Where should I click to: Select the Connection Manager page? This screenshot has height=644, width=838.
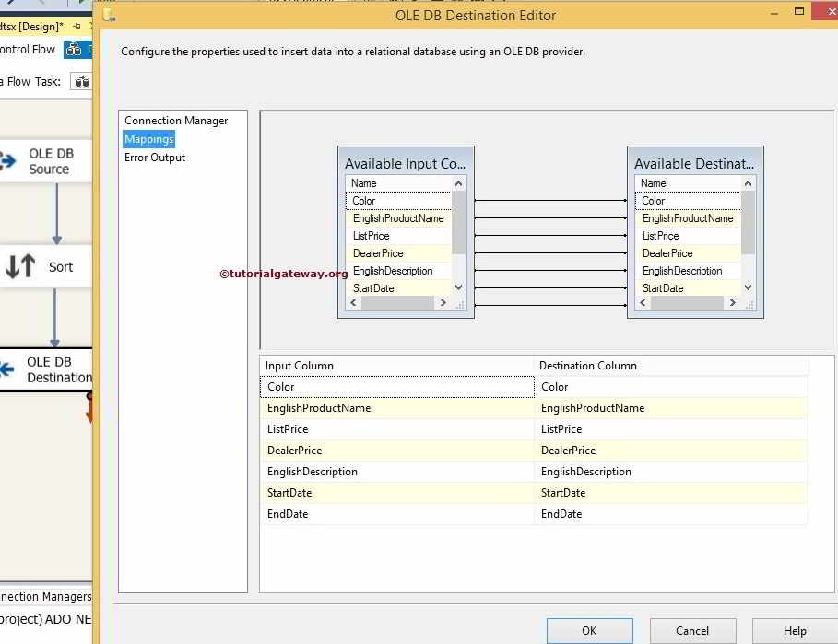(x=175, y=121)
